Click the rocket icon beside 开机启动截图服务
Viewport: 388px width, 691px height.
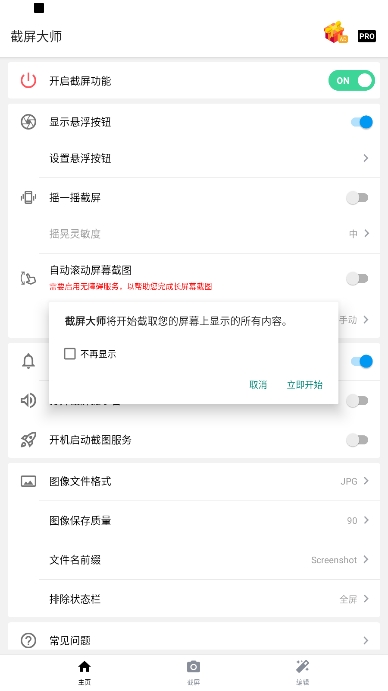(28, 440)
